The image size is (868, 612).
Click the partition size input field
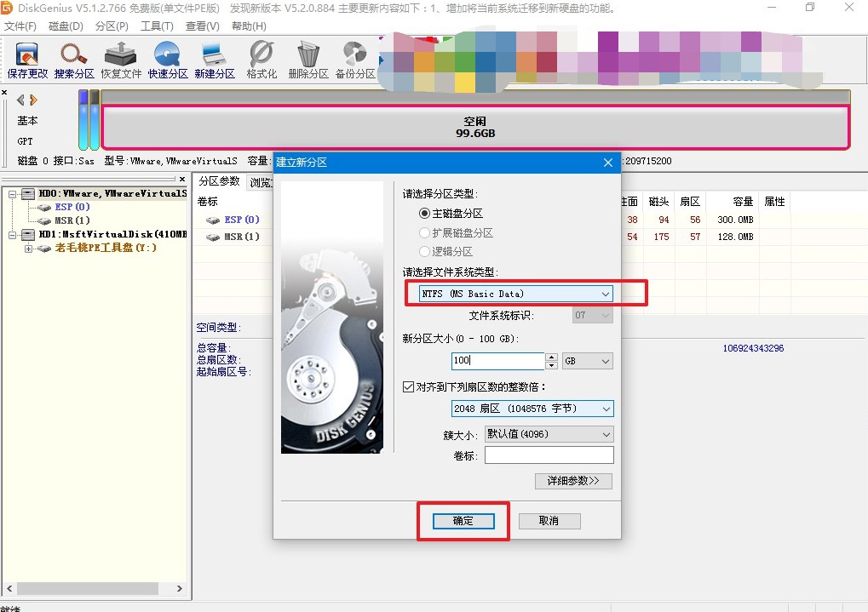click(498, 361)
